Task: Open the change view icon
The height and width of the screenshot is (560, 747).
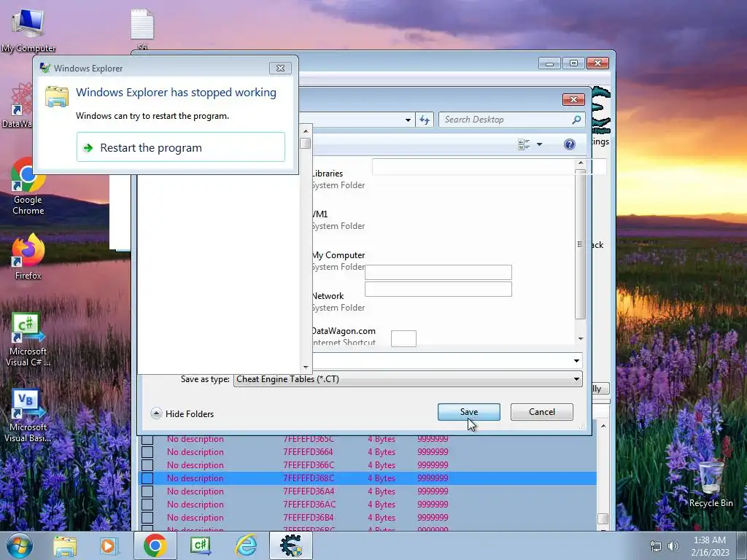Action: [x=524, y=144]
